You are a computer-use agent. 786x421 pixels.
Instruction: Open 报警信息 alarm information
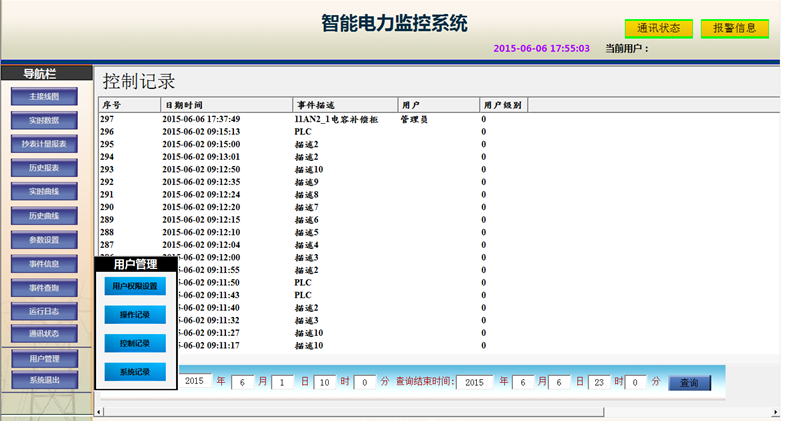point(734,28)
